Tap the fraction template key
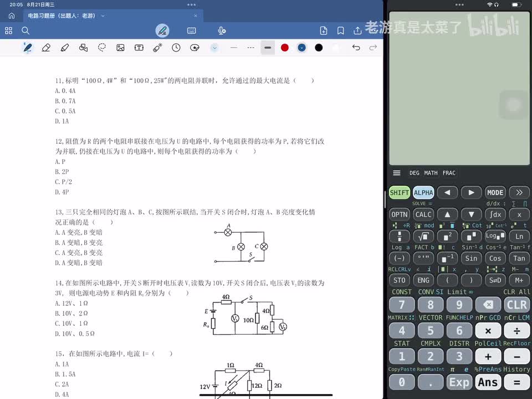The width and height of the screenshot is (532, 399). coord(400,237)
